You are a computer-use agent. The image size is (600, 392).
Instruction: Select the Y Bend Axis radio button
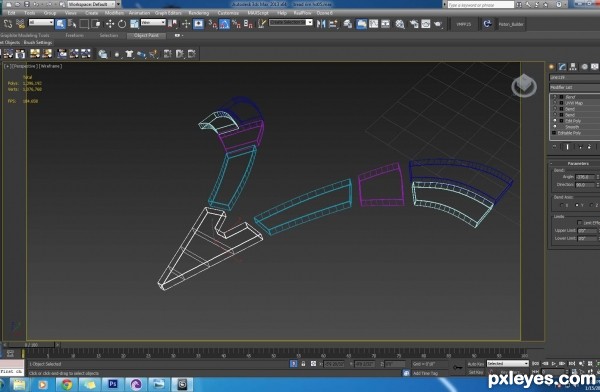577,205
